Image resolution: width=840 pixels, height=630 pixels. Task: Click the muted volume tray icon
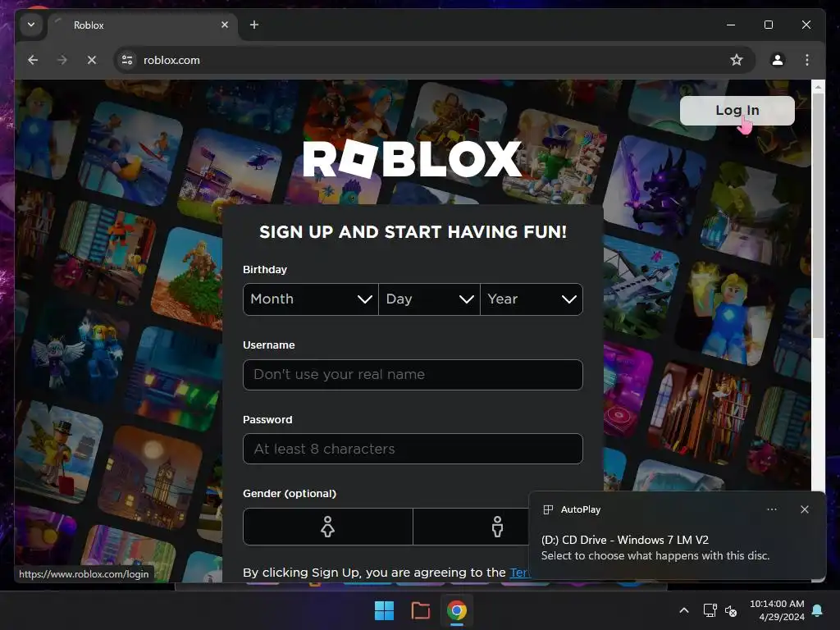(731, 610)
